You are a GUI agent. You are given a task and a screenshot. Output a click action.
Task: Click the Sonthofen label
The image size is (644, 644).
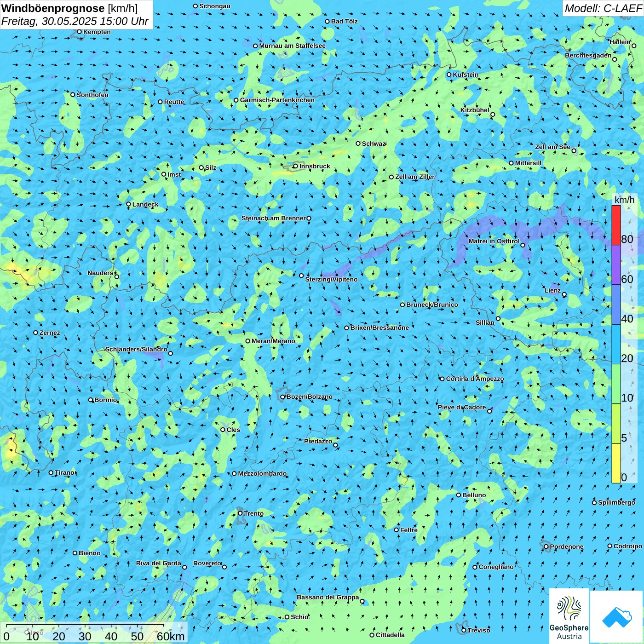point(92,95)
